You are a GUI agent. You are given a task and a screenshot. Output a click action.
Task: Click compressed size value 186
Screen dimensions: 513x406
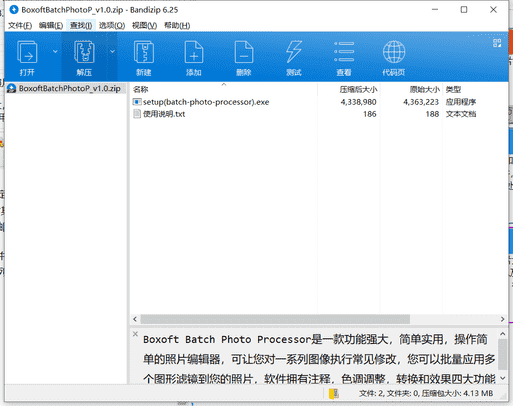pyautogui.click(x=370, y=114)
